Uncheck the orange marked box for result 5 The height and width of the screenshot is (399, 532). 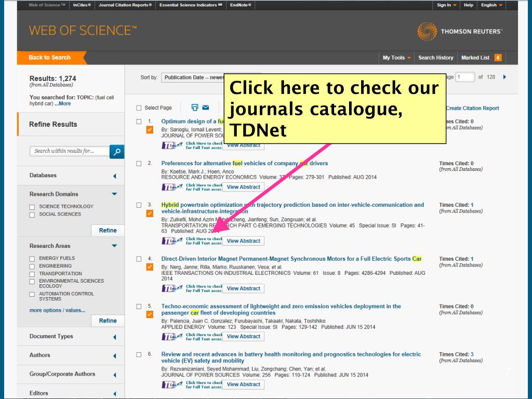pos(150,314)
